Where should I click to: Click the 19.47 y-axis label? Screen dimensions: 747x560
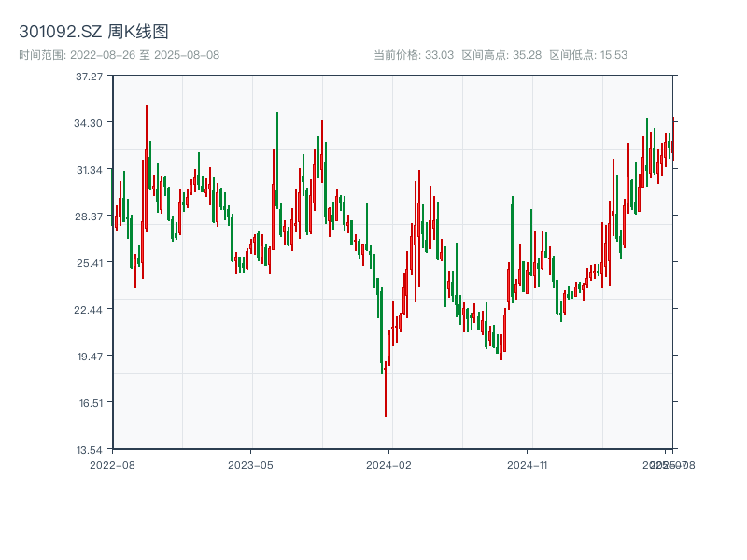(x=90, y=357)
